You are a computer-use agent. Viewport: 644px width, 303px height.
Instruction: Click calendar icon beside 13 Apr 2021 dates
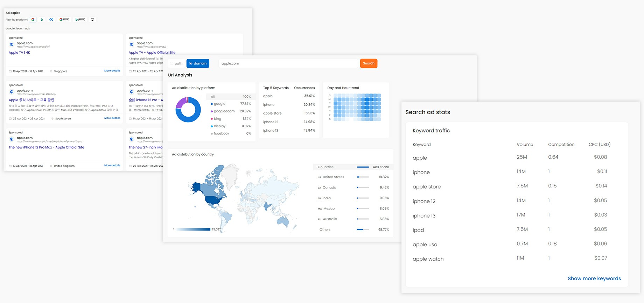(x=10, y=166)
